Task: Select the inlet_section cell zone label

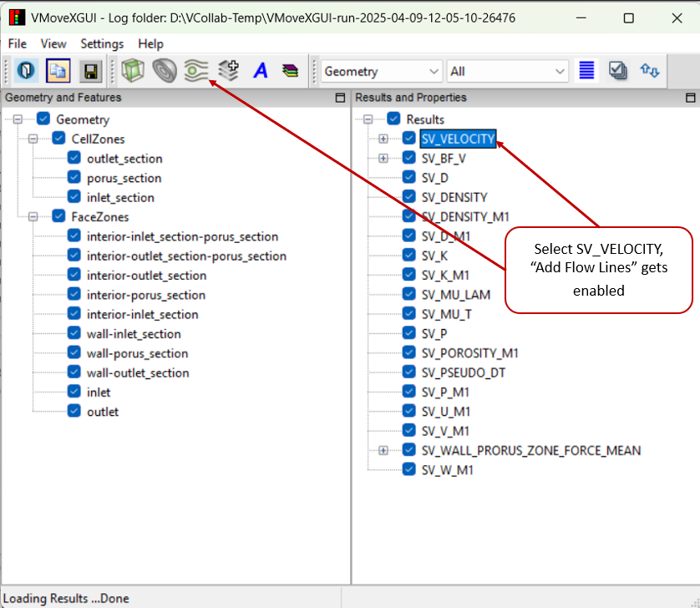Action: (x=120, y=197)
